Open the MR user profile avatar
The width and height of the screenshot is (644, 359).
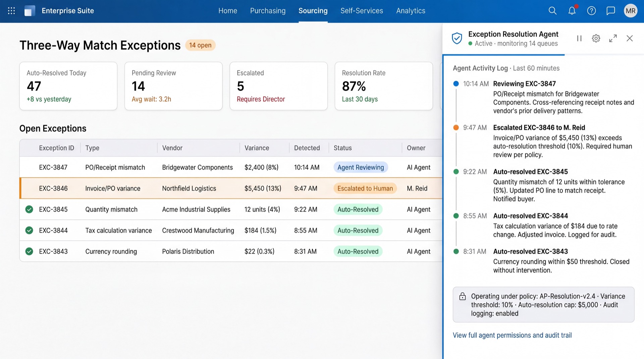[x=631, y=11]
